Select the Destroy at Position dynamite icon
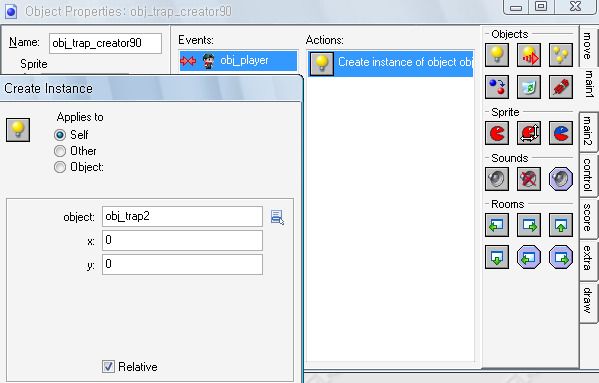 (x=561, y=87)
